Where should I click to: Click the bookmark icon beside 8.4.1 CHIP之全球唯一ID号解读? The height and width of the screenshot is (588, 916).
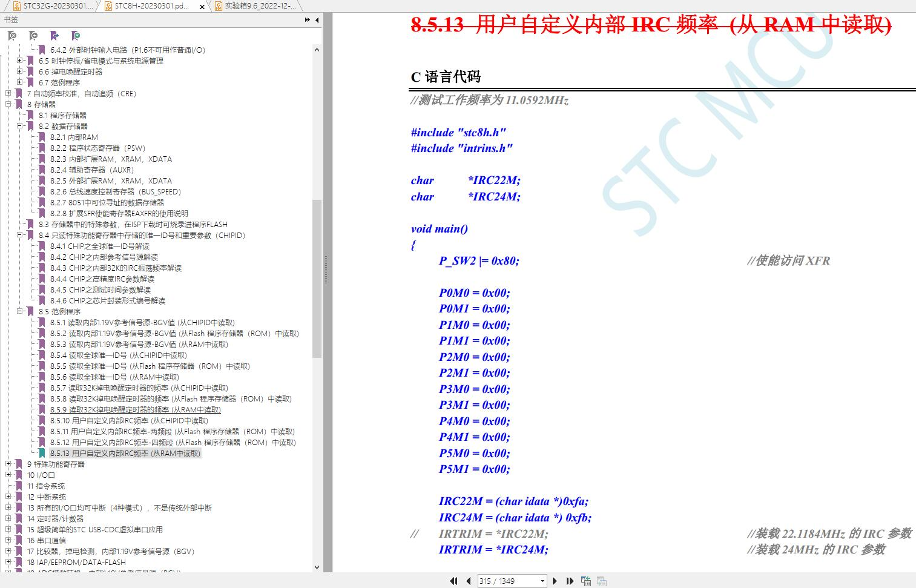pyautogui.click(x=42, y=246)
